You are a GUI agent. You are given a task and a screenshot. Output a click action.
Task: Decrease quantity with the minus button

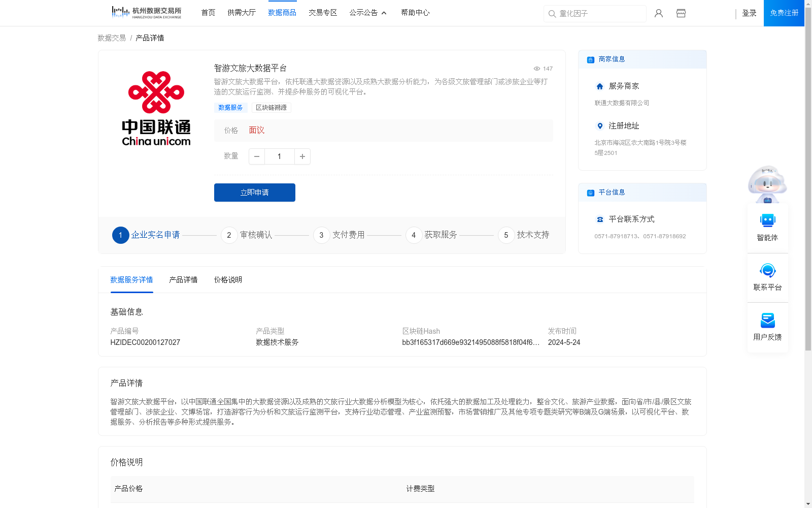257,156
